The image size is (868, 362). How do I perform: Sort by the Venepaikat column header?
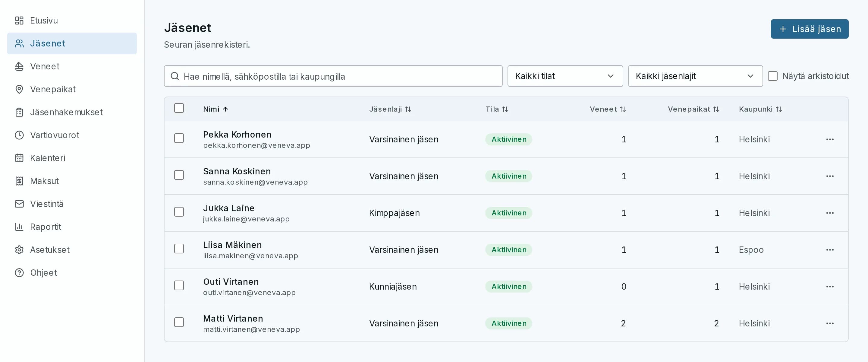pyautogui.click(x=693, y=109)
